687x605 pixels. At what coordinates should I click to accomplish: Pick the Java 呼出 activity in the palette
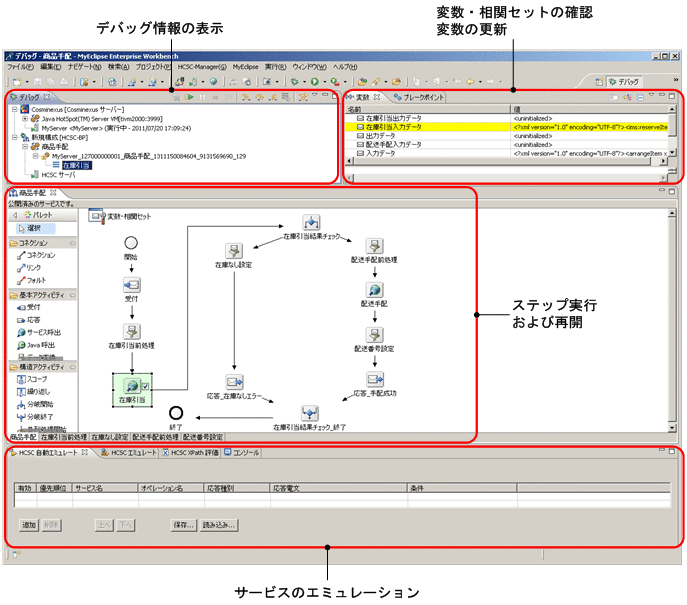coord(36,345)
